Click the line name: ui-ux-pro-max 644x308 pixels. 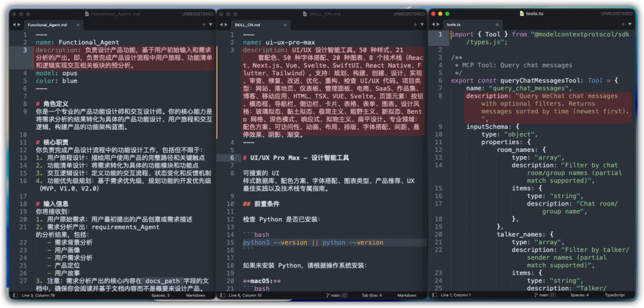(x=279, y=42)
